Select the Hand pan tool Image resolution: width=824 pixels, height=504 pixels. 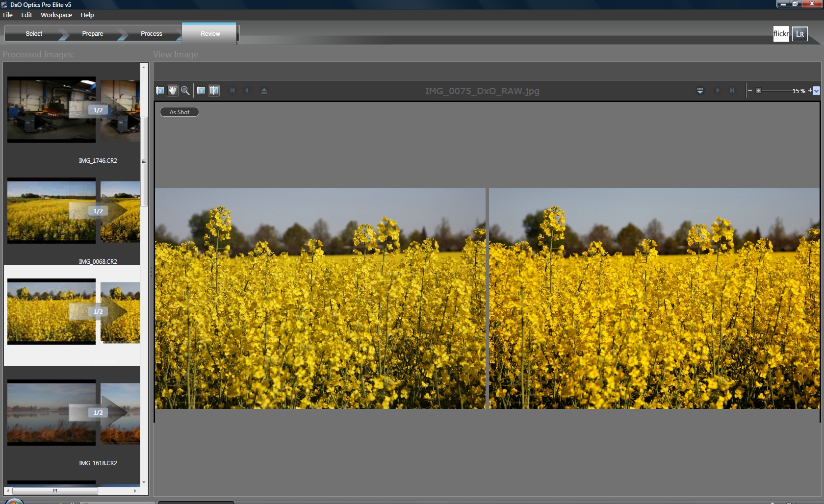point(172,91)
